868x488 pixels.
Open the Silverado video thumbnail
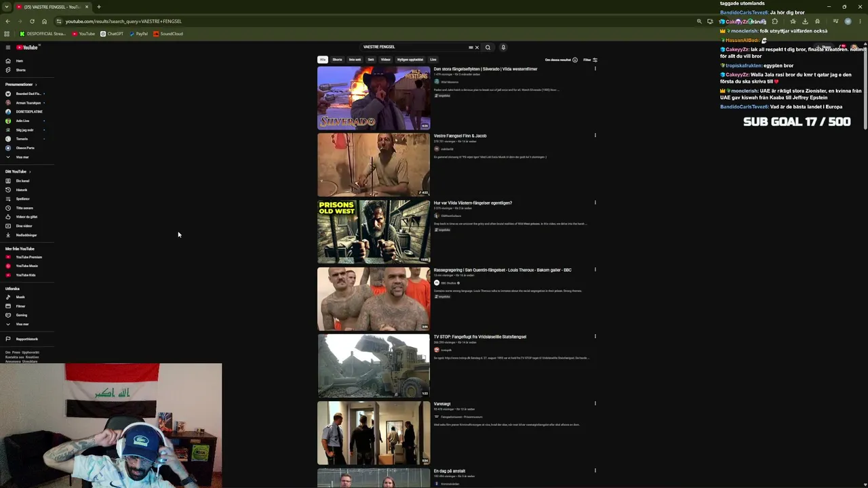374,98
